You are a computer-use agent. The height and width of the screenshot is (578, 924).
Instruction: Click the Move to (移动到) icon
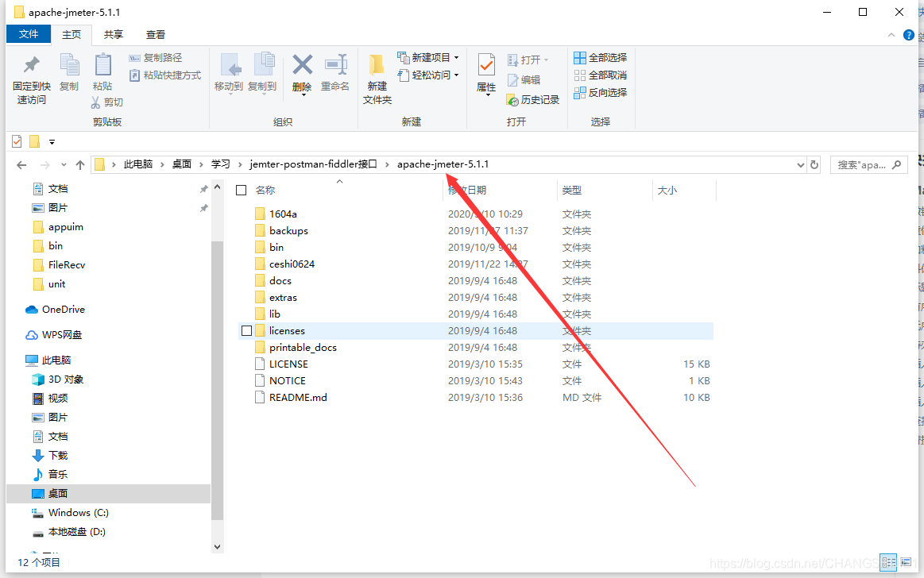(x=230, y=65)
